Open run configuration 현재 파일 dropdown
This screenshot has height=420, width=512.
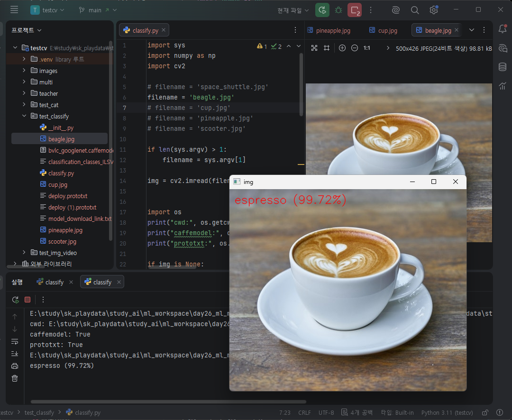293,10
